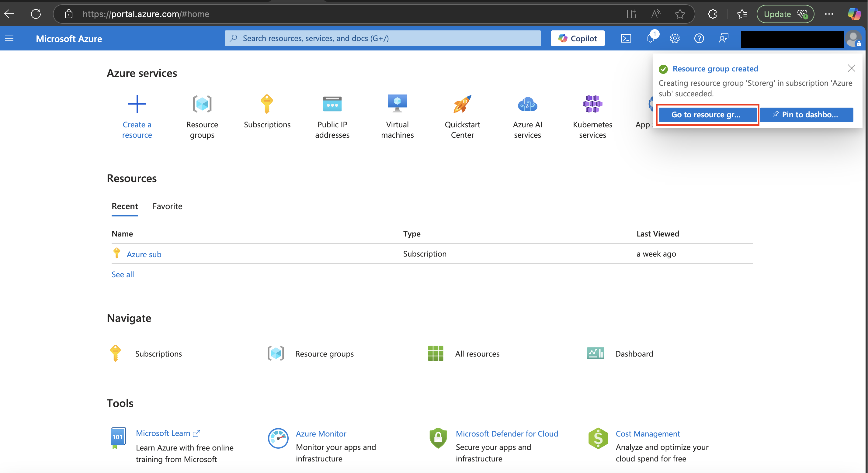Switch to the Favorite tab
The height and width of the screenshot is (473, 868).
tap(168, 206)
